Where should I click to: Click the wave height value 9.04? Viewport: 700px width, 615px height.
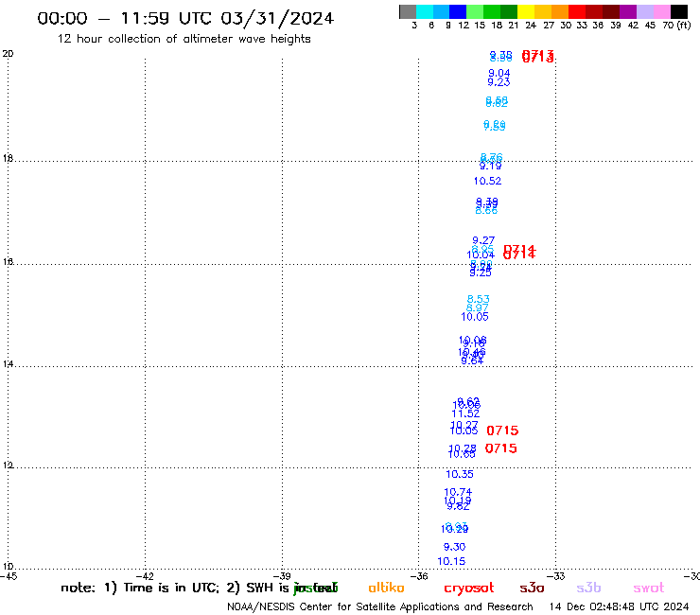pyautogui.click(x=499, y=73)
